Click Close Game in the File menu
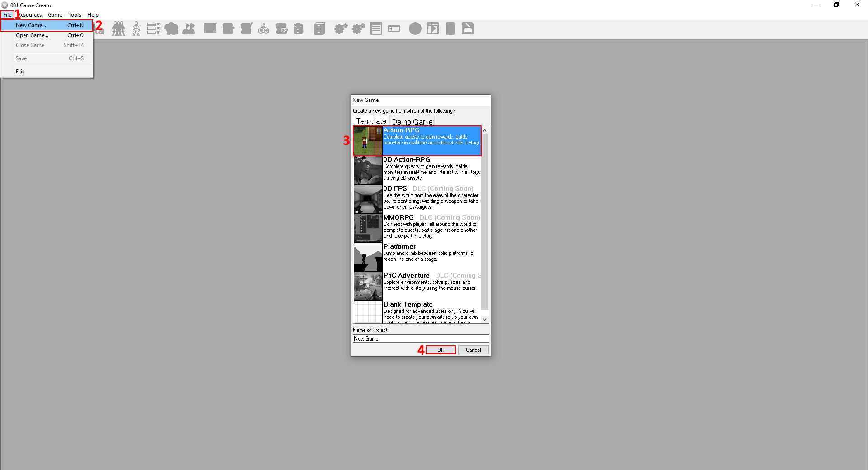The height and width of the screenshot is (470, 868). tap(47, 45)
